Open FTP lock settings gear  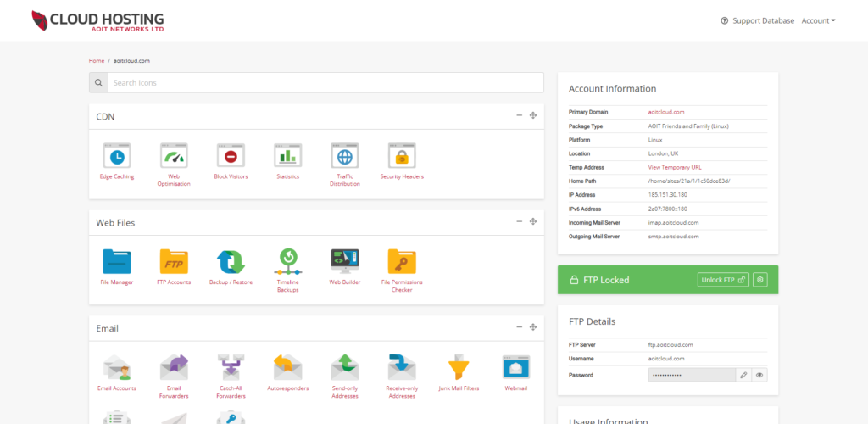[x=760, y=280]
